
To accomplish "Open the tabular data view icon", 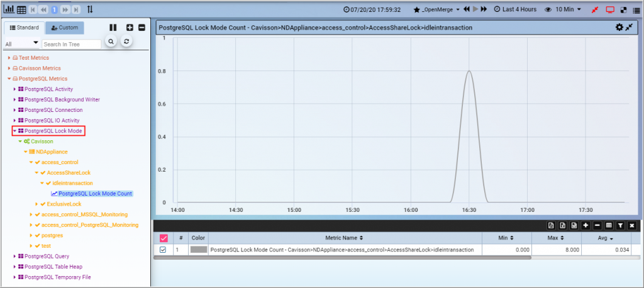I will (x=21, y=9).
